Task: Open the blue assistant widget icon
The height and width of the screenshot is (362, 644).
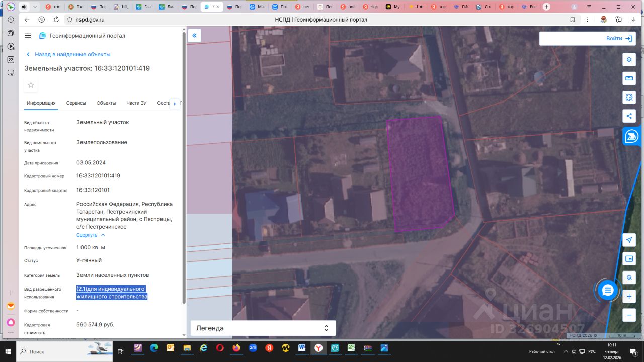Action: pyautogui.click(x=631, y=136)
